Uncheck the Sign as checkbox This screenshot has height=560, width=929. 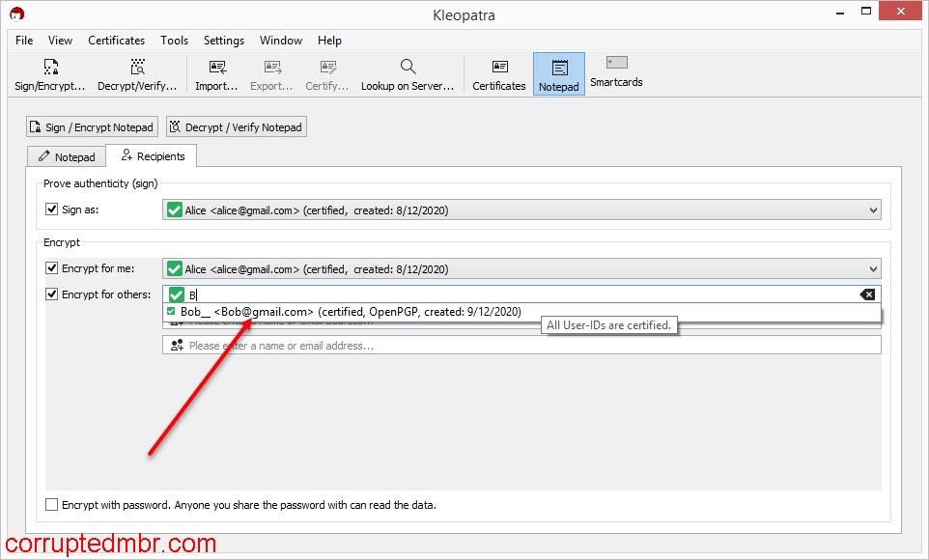click(x=51, y=210)
